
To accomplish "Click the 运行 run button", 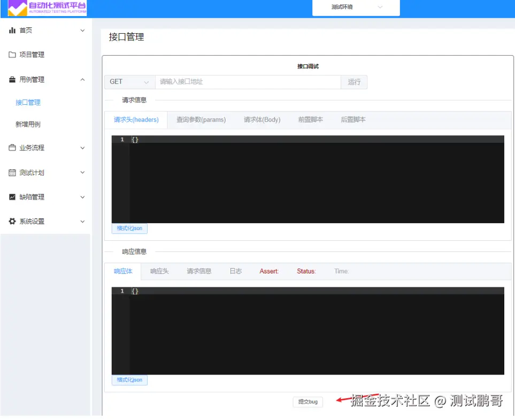I will pyautogui.click(x=354, y=82).
